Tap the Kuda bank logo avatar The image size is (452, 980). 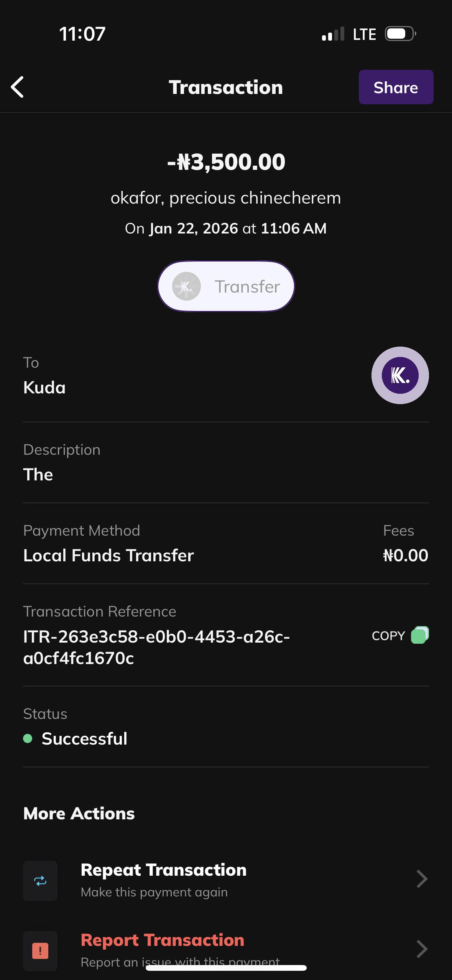click(x=400, y=375)
